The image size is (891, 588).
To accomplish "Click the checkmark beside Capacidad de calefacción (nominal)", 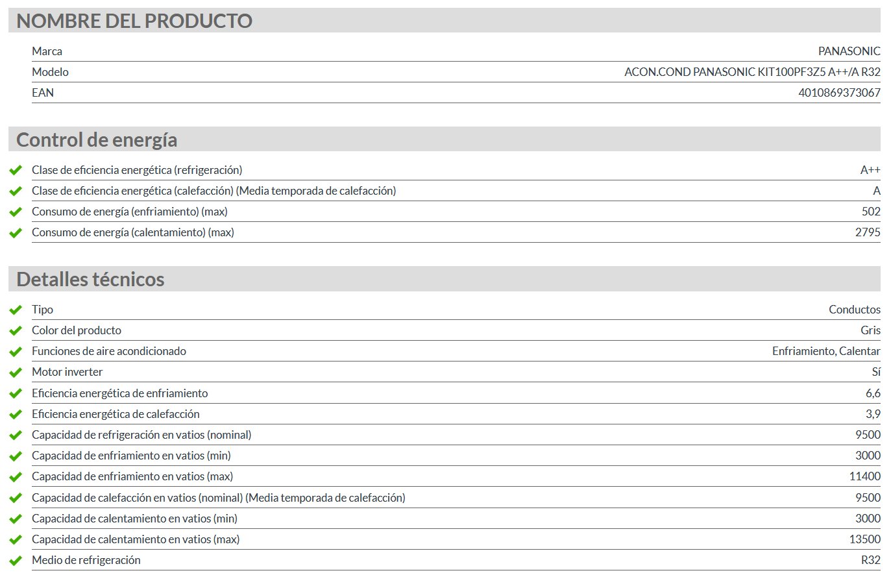I will (x=16, y=498).
